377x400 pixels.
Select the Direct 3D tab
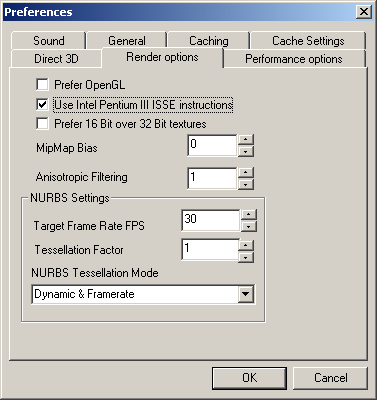tap(56, 59)
